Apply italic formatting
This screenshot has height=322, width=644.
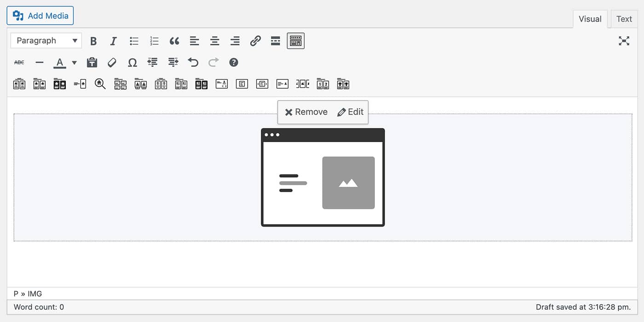(x=114, y=41)
